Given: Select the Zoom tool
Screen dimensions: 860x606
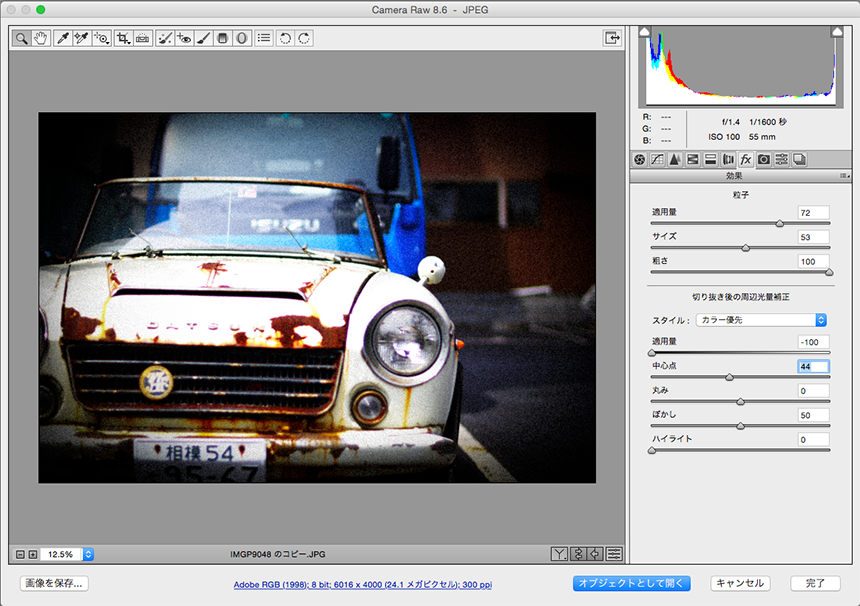Looking at the screenshot, I should point(21,38).
